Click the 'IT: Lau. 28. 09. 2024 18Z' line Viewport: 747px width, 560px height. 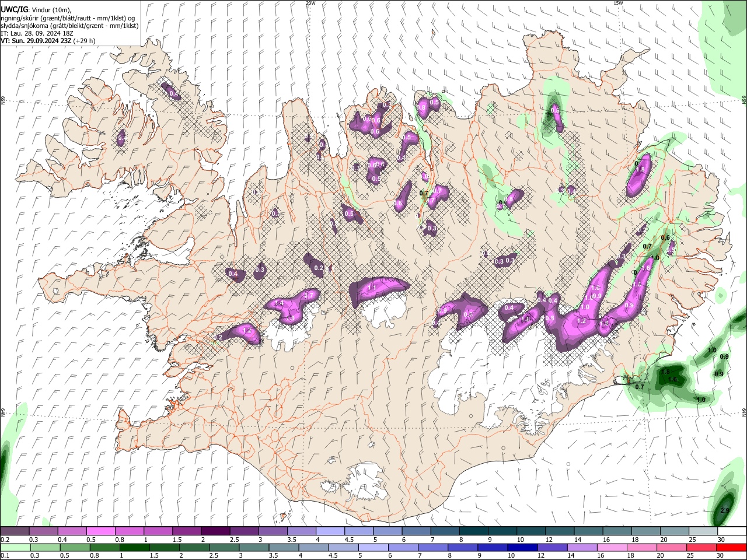[37, 33]
